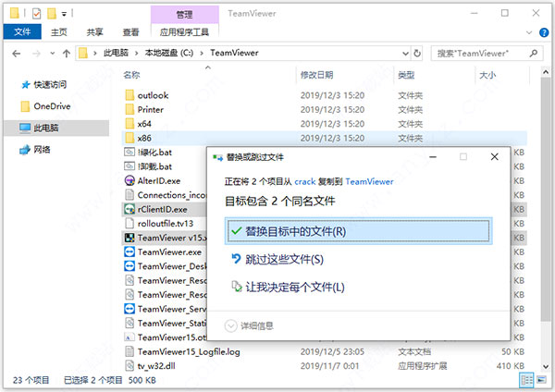Click the search magnifier icon
This screenshot has width=555, height=392.
534,54
